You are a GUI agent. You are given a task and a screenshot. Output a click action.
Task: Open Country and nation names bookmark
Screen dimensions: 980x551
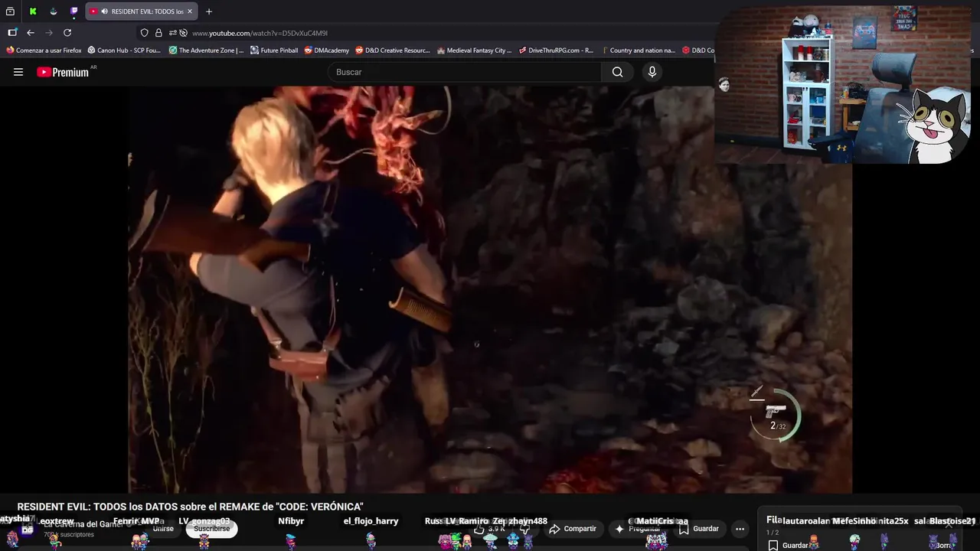pos(638,51)
